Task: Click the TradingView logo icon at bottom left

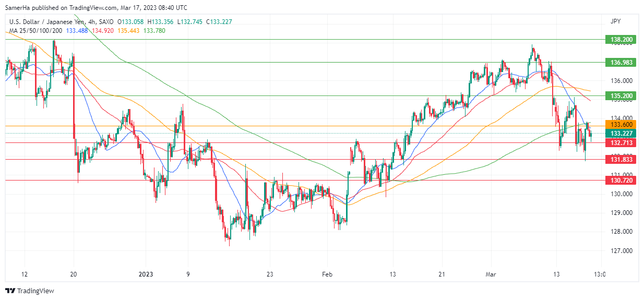Action: pyautogui.click(x=10, y=291)
